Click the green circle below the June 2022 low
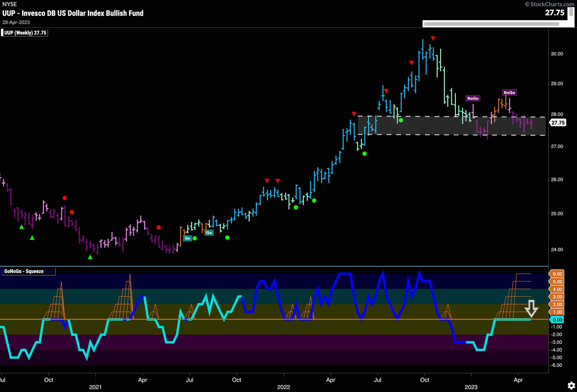 coord(365,154)
